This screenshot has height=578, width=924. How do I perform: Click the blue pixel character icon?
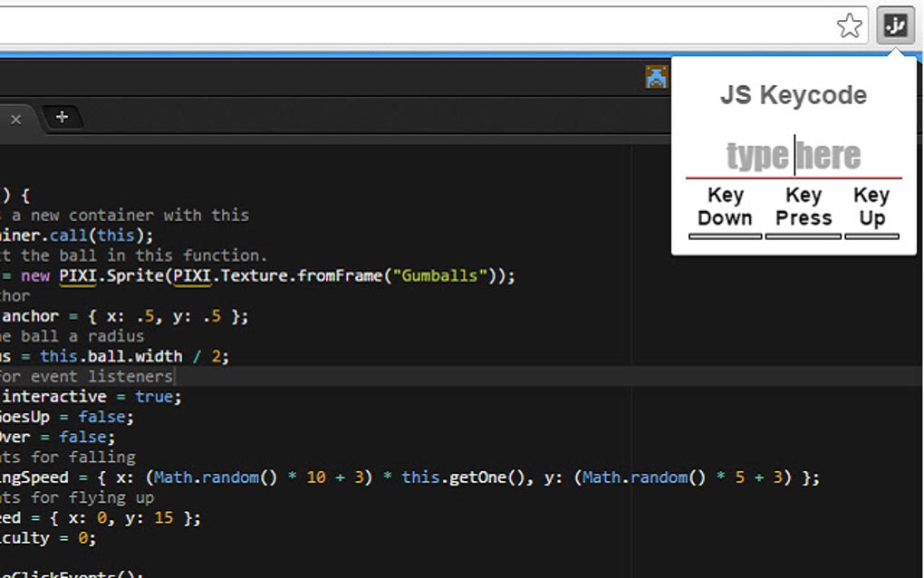(x=656, y=77)
